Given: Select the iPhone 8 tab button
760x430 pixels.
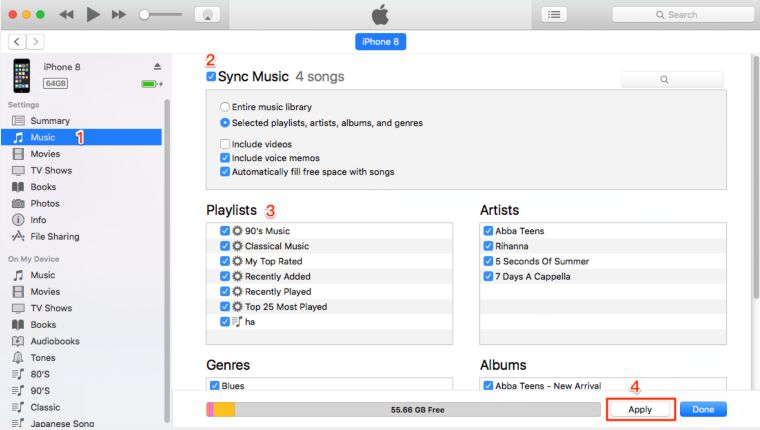Looking at the screenshot, I should [380, 42].
